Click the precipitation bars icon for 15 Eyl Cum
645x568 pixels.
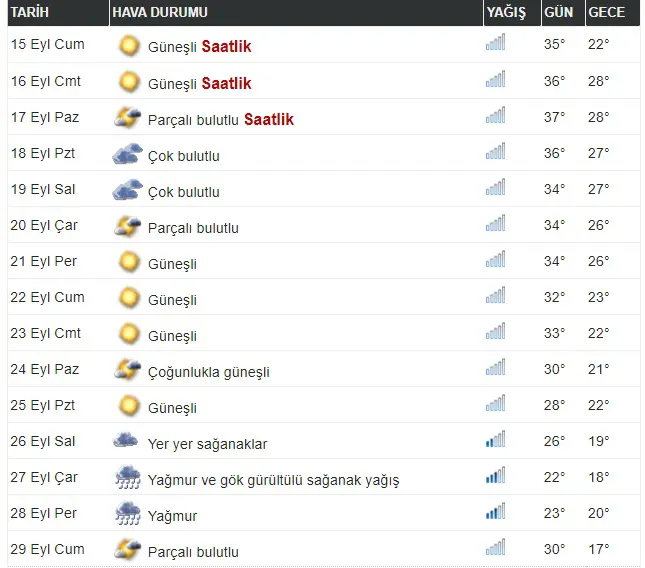(495, 43)
